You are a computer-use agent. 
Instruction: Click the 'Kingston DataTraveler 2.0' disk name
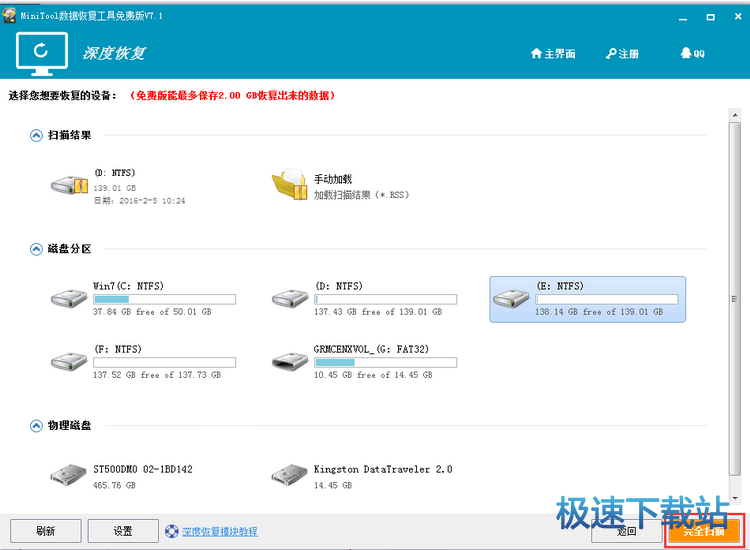(383, 470)
